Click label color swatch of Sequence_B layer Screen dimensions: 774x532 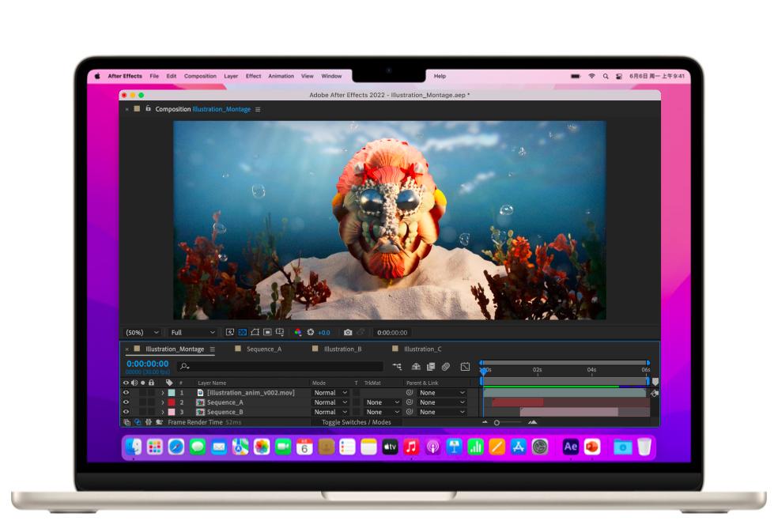(172, 412)
